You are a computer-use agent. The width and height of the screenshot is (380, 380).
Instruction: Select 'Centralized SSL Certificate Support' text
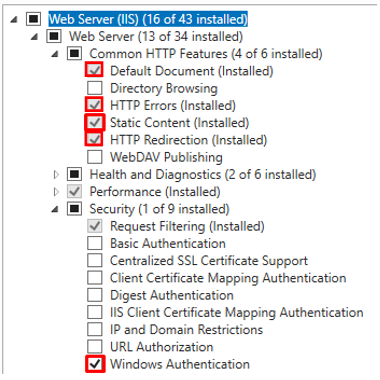209,261
